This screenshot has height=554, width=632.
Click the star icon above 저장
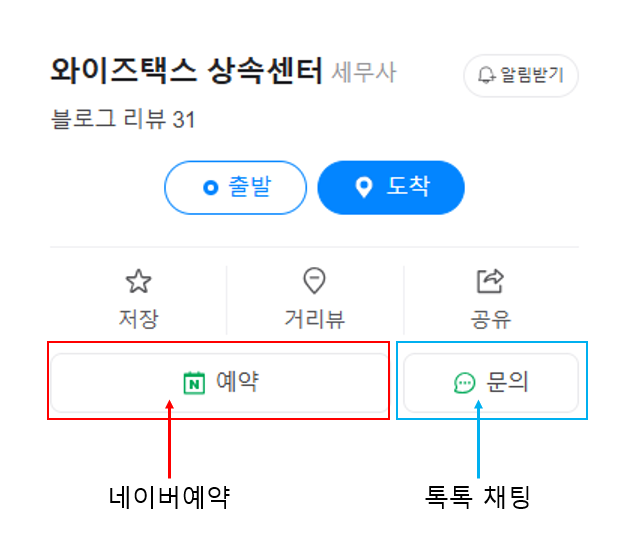pos(138,282)
